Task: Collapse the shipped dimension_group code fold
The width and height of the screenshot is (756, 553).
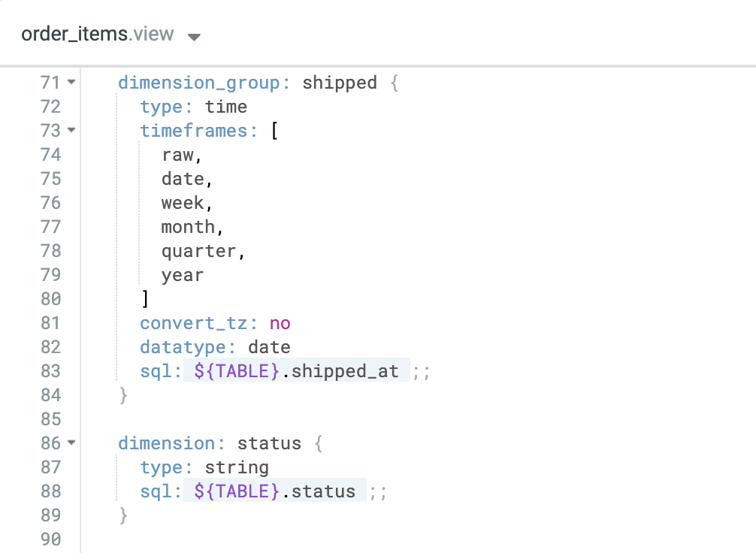Action: coord(70,83)
